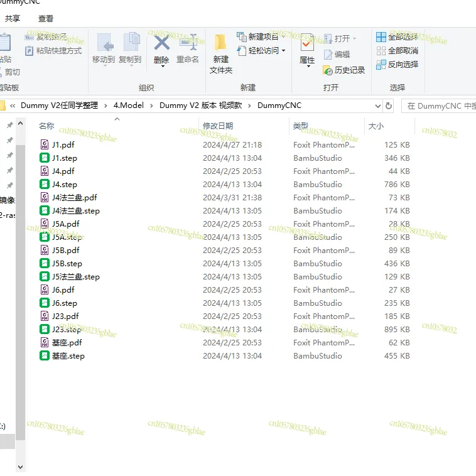Sort by Type (类型) column header
Viewport: 476px width, 476px height.
(x=301, y=126)
